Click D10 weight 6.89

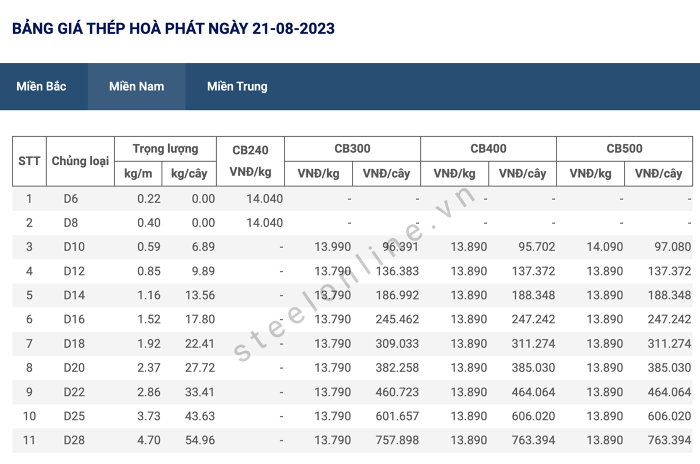tap(203, 247)
